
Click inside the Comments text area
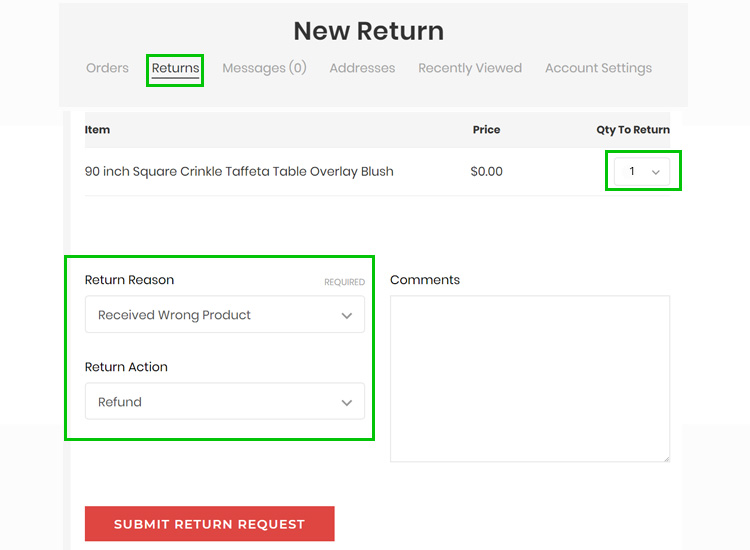(530, 379)
